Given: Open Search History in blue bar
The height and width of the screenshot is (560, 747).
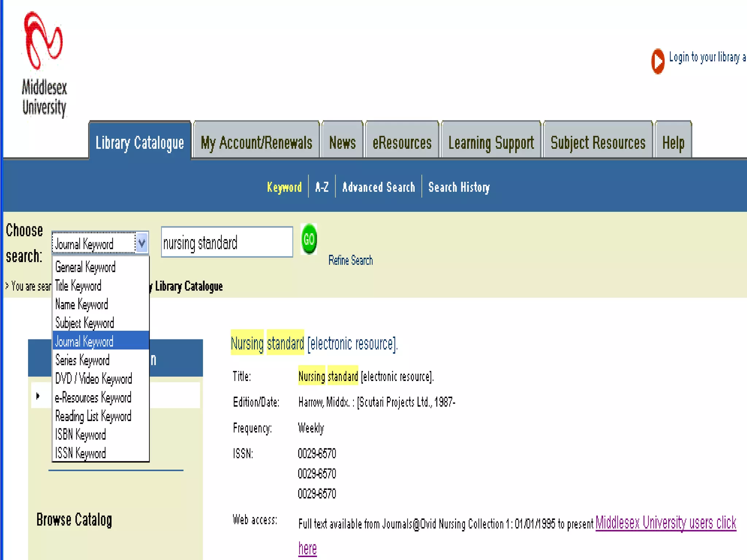Looking at the screenshot, I should click(x=459, y=187).
